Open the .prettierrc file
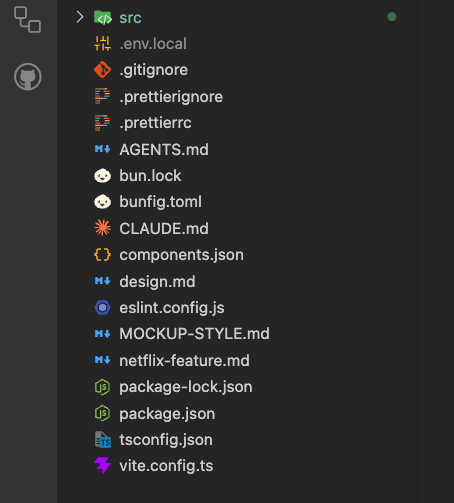The height and width of the screenshot is (503, 454). coord(155,123)
